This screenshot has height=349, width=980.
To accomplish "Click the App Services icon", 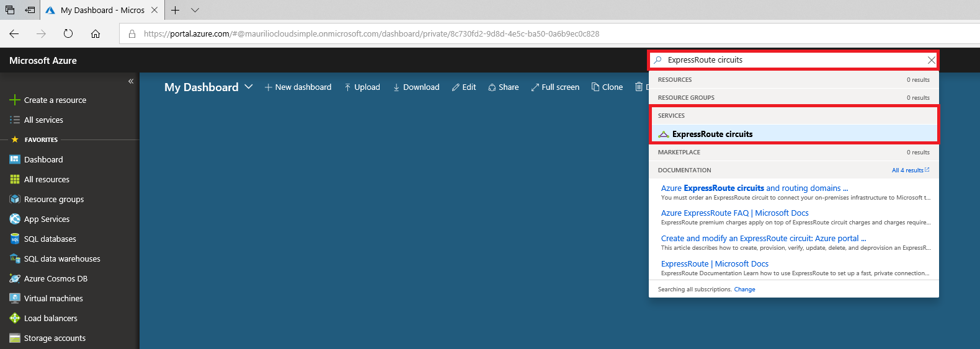I will 15,219.
